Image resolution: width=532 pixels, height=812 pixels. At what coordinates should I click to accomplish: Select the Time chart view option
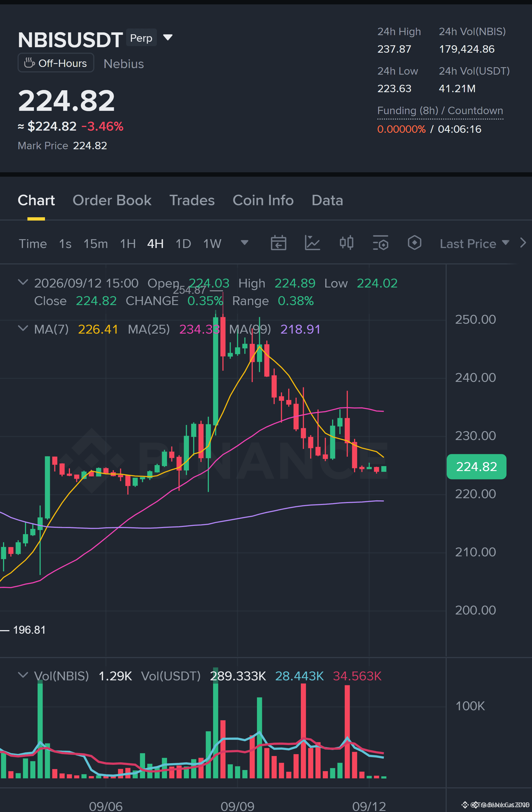pos(33,244)
